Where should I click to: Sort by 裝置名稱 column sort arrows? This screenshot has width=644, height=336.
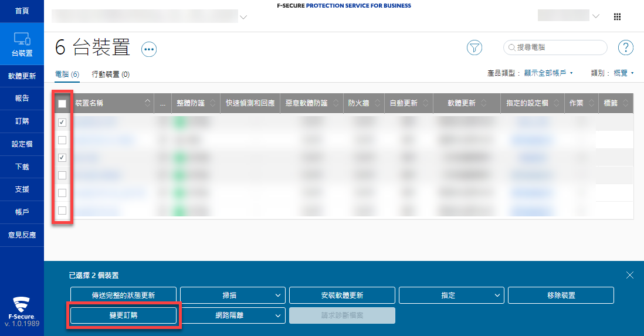(x=147, y=103)
